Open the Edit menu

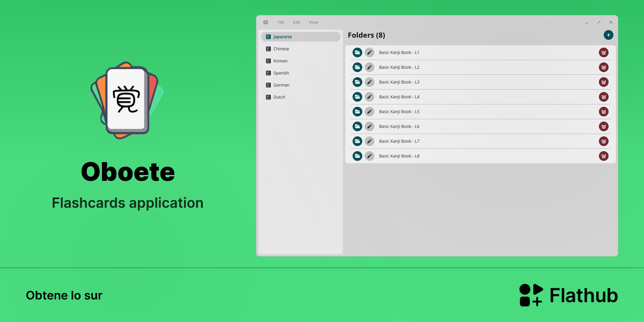click(x=296, y=23)
